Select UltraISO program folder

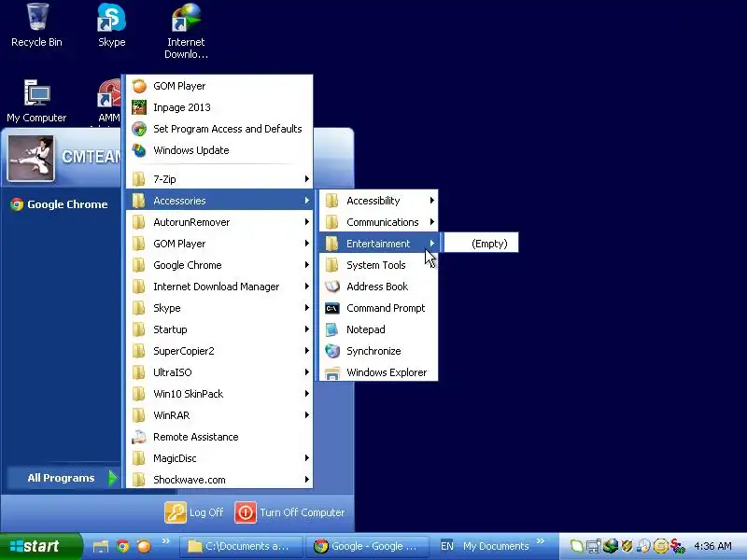point(219,372)
